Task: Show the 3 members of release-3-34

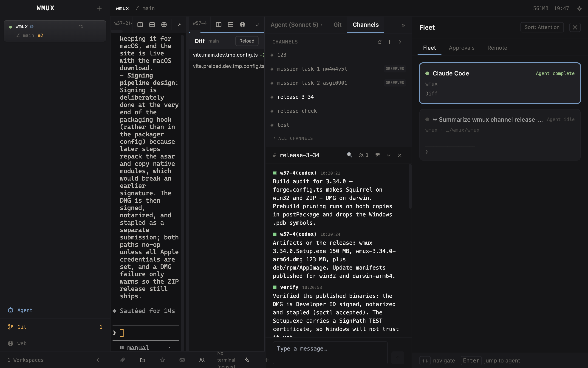Action: (x=364, y=155)
